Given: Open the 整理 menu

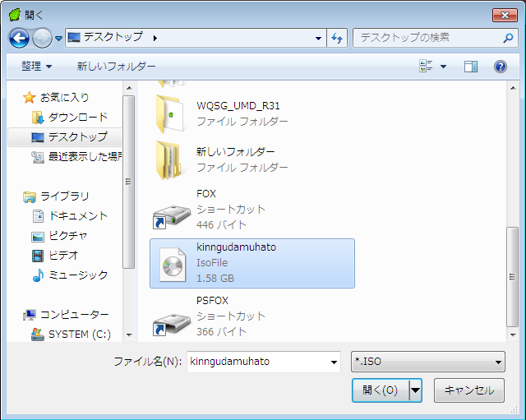Looking at the screenshot, I should 36,66.
